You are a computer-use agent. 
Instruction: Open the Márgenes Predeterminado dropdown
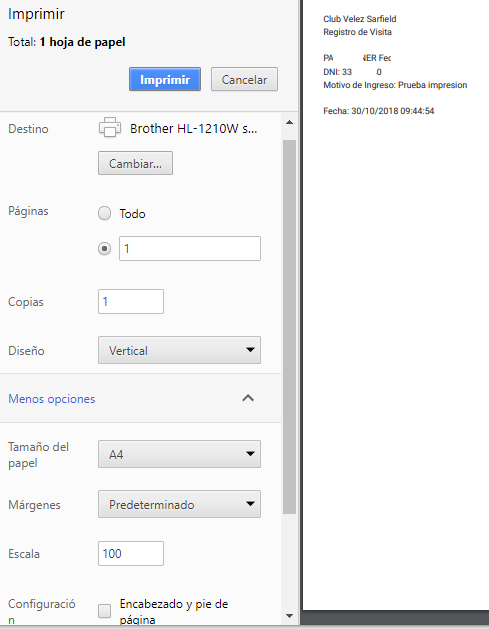point(179,504)
